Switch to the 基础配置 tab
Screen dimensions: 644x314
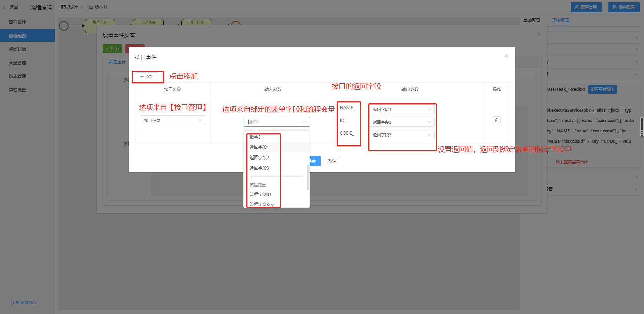[x=532, y=20]
